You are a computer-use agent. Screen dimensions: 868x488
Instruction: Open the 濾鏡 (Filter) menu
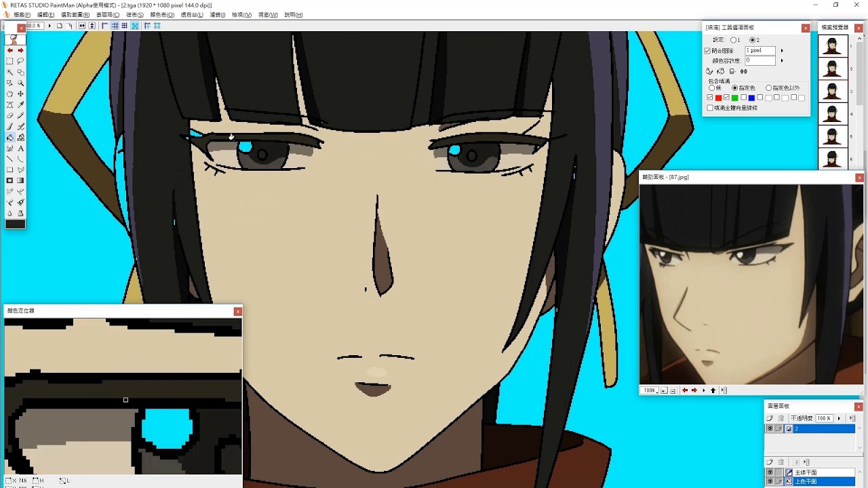217,15
